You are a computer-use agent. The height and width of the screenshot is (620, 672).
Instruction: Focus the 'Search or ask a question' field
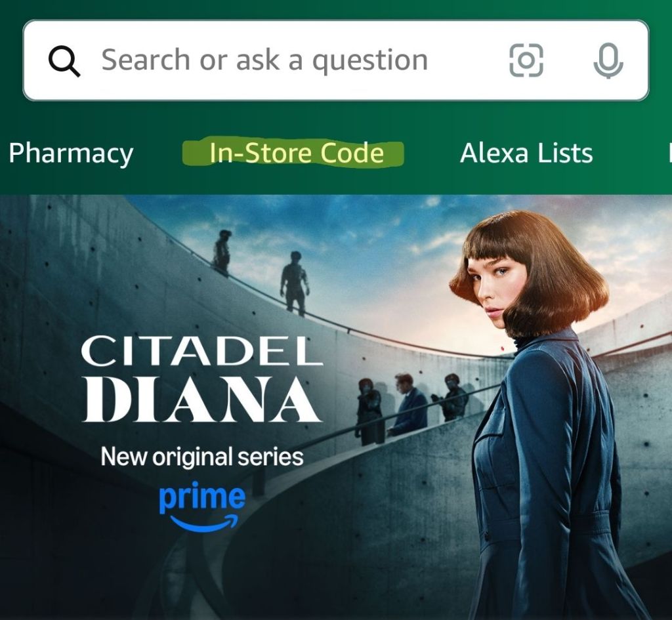[335, 60]
